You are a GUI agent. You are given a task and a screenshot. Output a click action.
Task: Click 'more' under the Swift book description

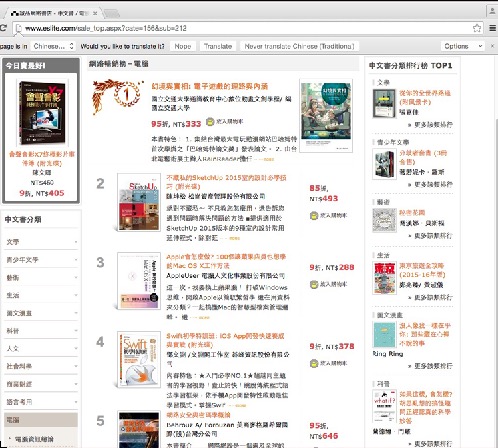coord(240,406)
